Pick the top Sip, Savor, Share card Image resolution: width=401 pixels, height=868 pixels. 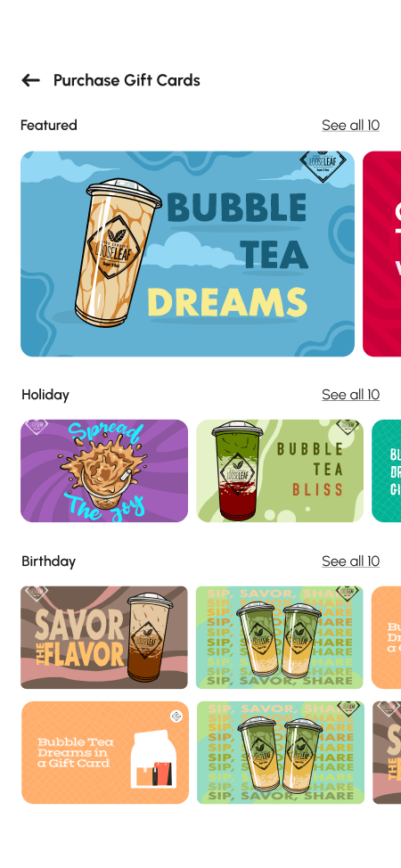point(280,638)
